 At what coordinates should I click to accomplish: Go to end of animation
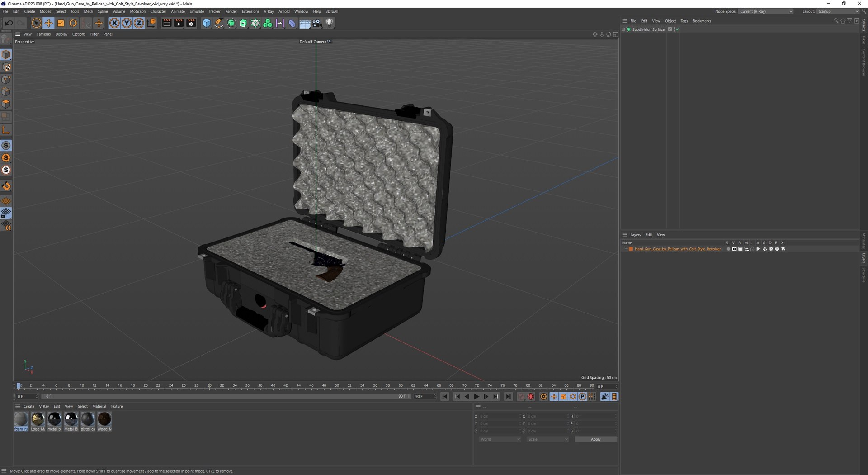tap(509, 397)
